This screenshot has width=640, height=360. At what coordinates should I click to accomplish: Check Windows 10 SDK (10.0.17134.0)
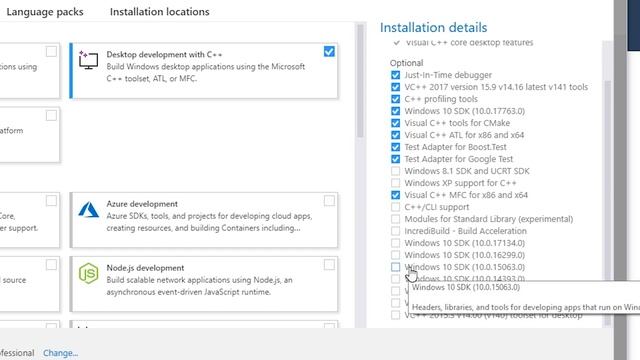pyautogui.click(x=395, y=243)
